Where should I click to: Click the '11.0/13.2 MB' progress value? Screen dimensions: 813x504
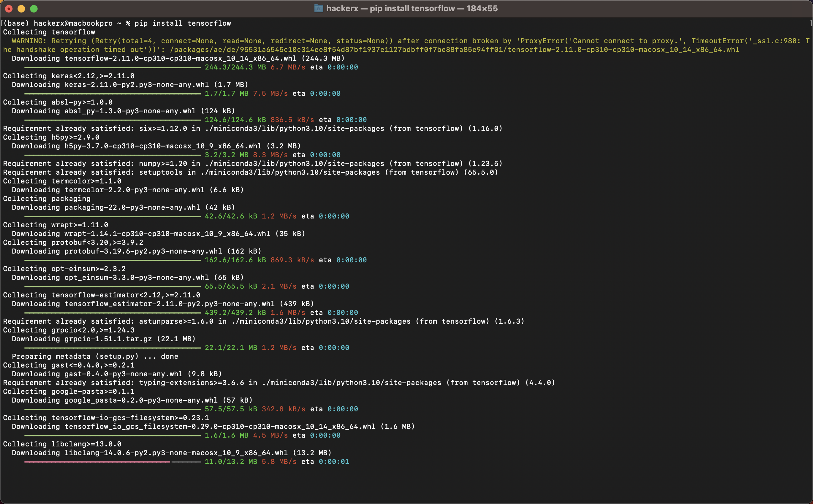click(x=231, y=462)
